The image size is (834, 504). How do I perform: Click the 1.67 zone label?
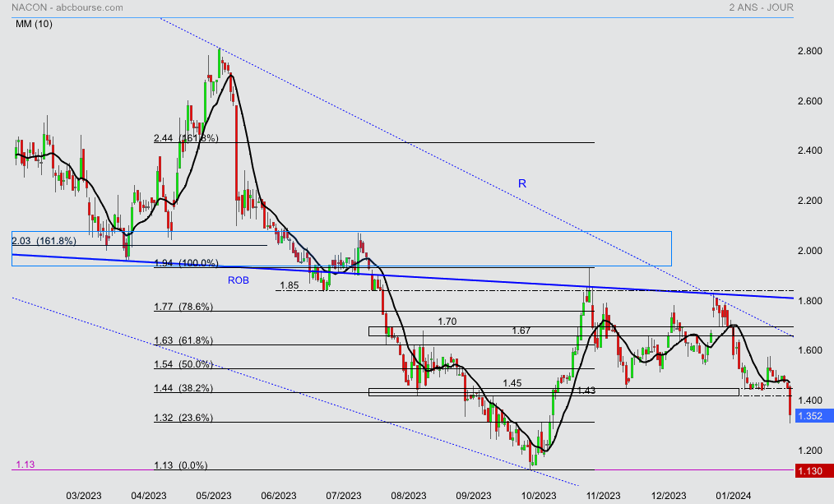point(521,331)
